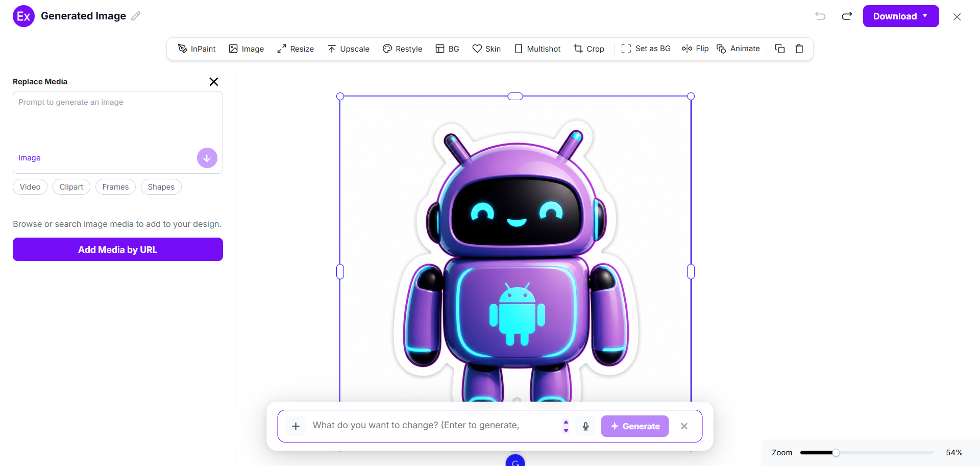Click Add Media by URL button
980x466 pixels.
pos(118,249)
